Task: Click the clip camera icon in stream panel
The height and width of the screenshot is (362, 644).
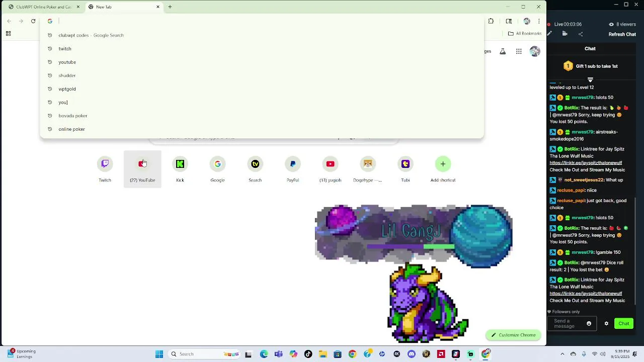Action: coord(565,34)
